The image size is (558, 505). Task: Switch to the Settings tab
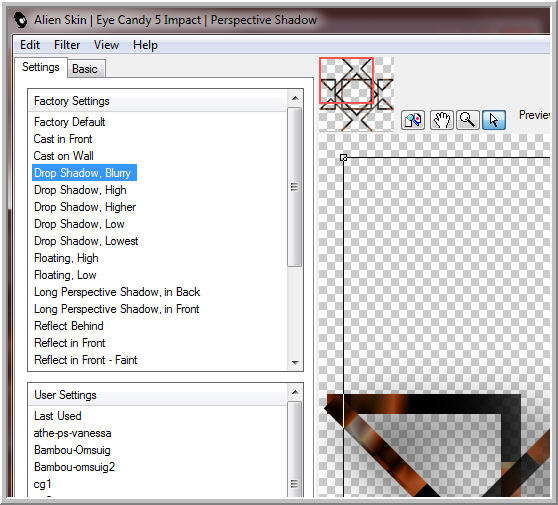[x=41, y=67]
